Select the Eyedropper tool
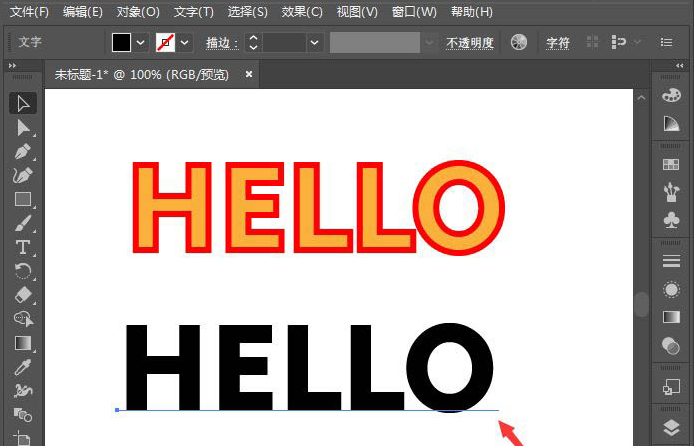The width and height of the screenshot is (694, 446). click(x=23, y=367)
